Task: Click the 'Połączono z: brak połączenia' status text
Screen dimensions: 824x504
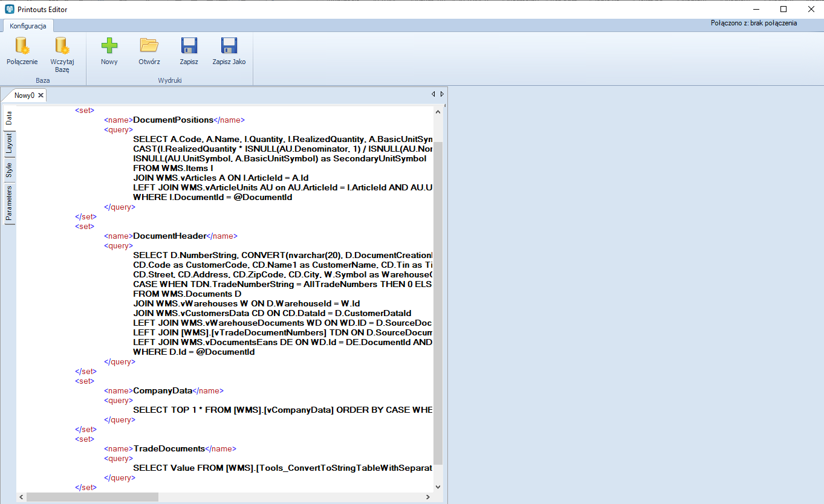Action: pos(754,23)
